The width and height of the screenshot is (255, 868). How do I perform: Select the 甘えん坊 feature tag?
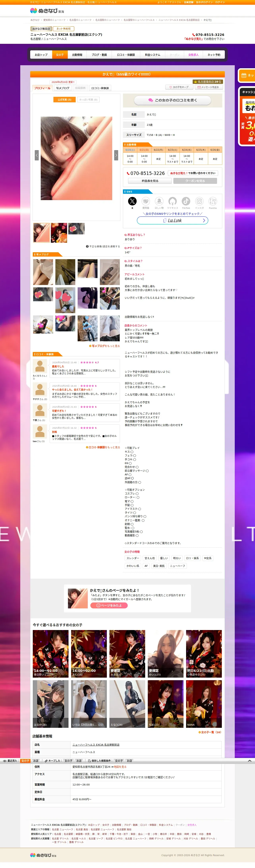[x=150, y=558]
